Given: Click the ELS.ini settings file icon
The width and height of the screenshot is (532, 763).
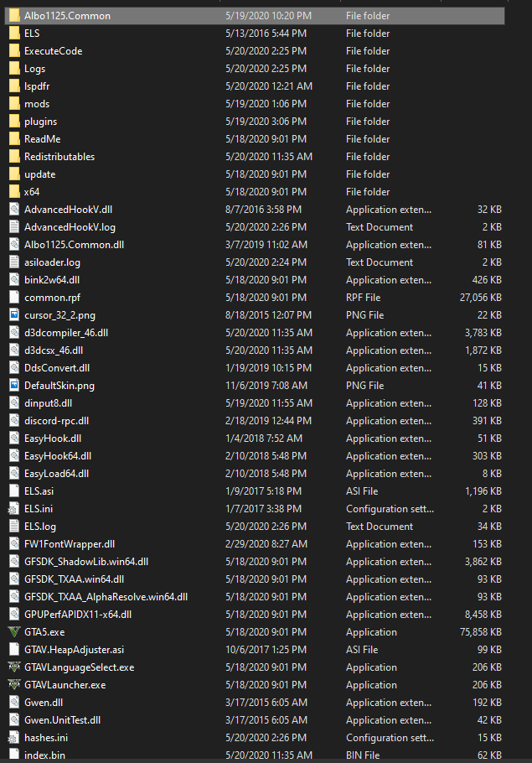Looking at the screenshot, I should point(14,508).
